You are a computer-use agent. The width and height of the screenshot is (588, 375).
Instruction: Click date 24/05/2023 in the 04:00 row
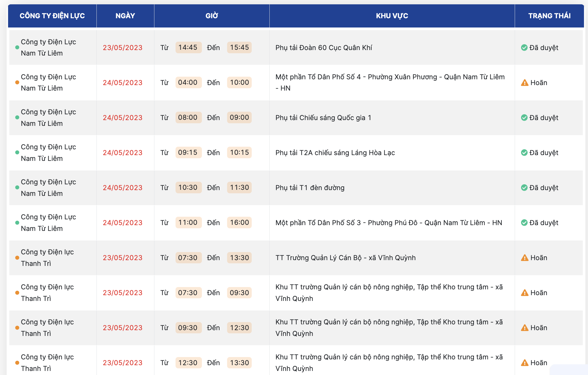pos(123,83)
